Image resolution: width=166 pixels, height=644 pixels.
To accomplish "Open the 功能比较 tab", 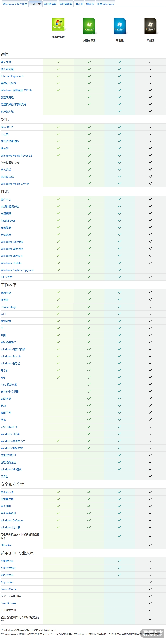I will coord(35,4).
